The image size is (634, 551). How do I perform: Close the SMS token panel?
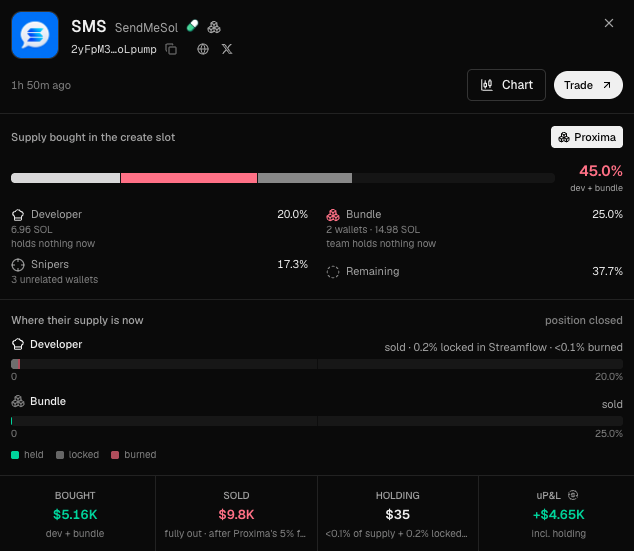click(x=609, y=23)
